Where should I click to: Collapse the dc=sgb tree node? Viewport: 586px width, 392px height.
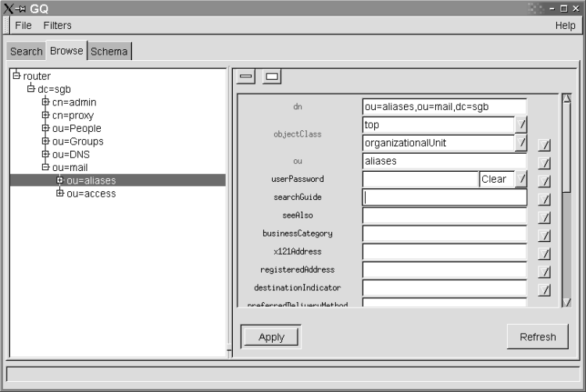(30, 89)
